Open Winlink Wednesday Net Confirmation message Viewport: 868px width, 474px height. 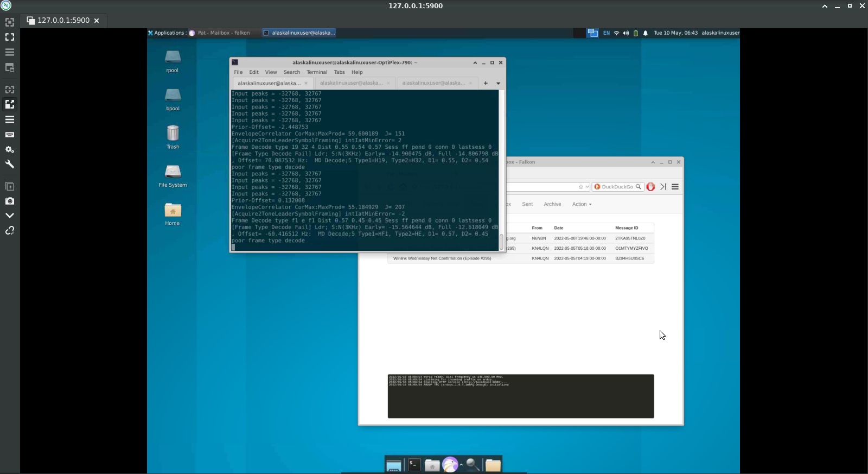(442, 258)
